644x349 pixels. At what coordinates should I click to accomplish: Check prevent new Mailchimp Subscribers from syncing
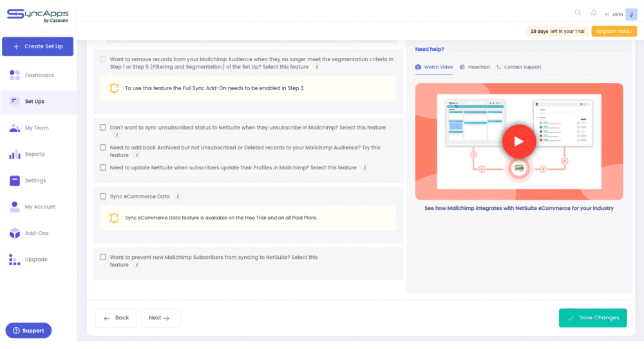pyautogui.click(x=103, y=257)
